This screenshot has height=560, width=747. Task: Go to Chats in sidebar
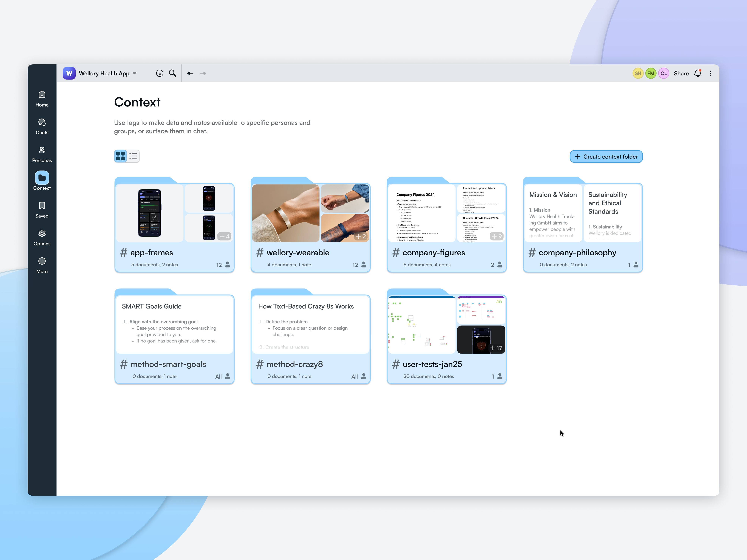coord(42,126)
